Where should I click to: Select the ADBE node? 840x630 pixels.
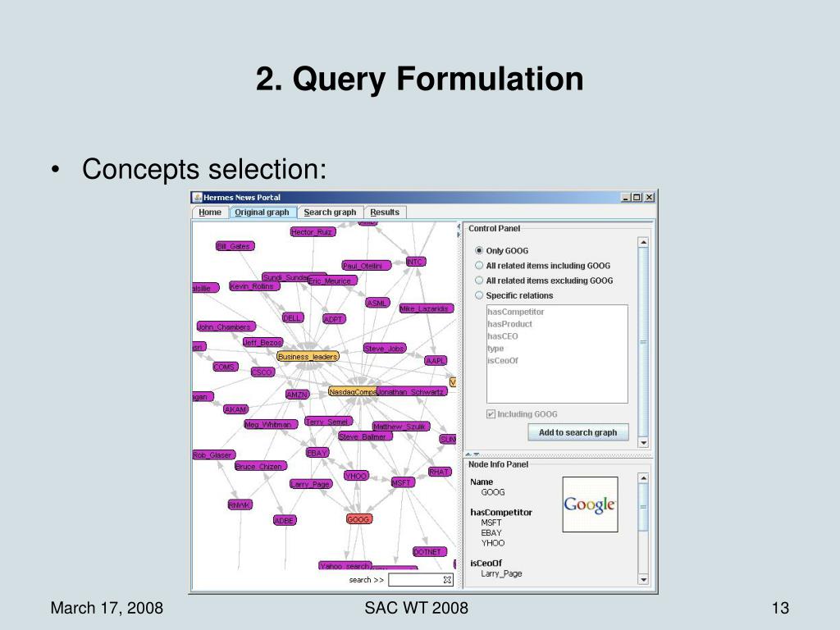click(x=284, y=520)
